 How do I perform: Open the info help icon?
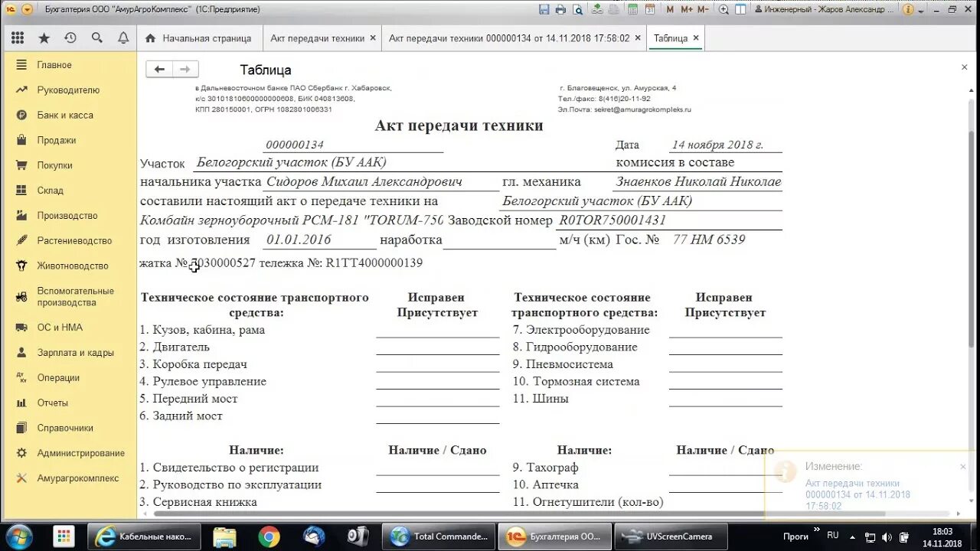(x=907, y=9)
